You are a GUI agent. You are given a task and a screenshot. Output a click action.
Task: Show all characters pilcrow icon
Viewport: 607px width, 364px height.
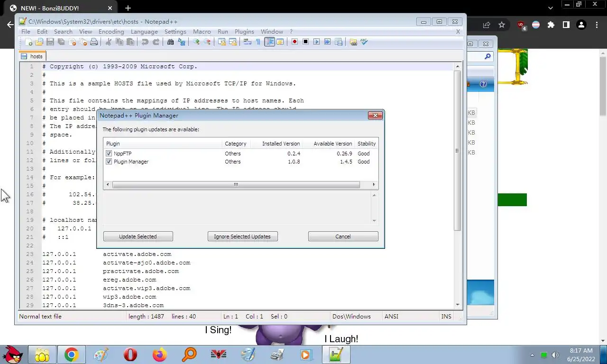pyautogui.click(x=258, y=42)
